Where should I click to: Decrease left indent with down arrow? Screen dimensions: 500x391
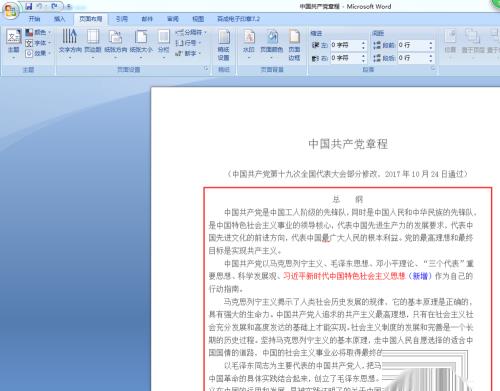pyautogui.click(x=363, y=47)
